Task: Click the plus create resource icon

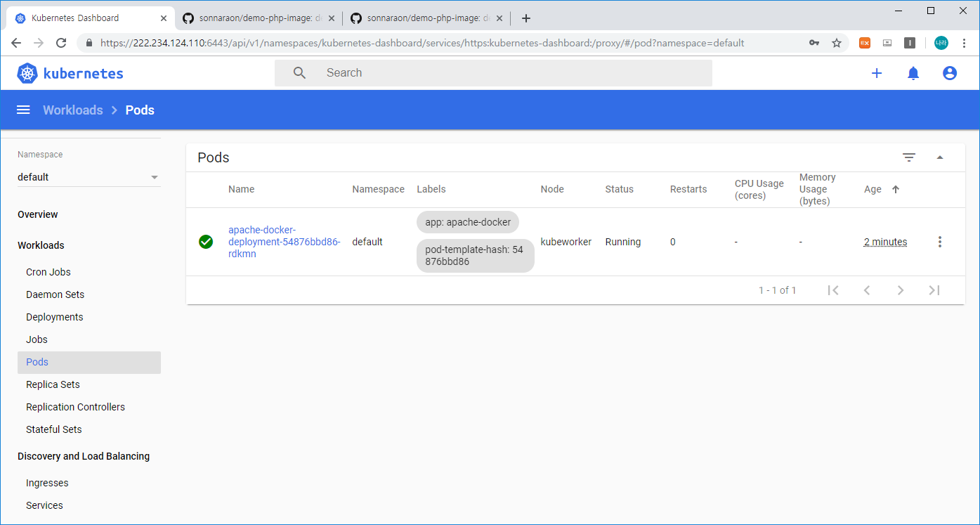Action: (x=877, y=73)
